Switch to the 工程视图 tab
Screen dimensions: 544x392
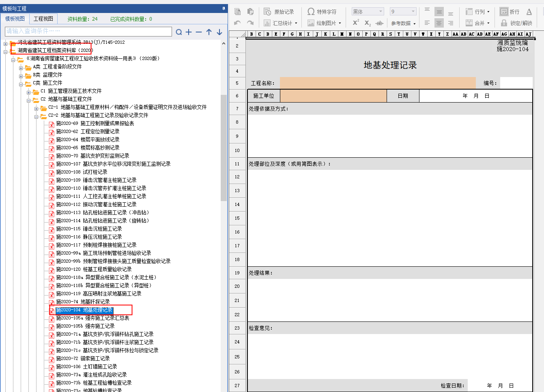tap(43, 19)
